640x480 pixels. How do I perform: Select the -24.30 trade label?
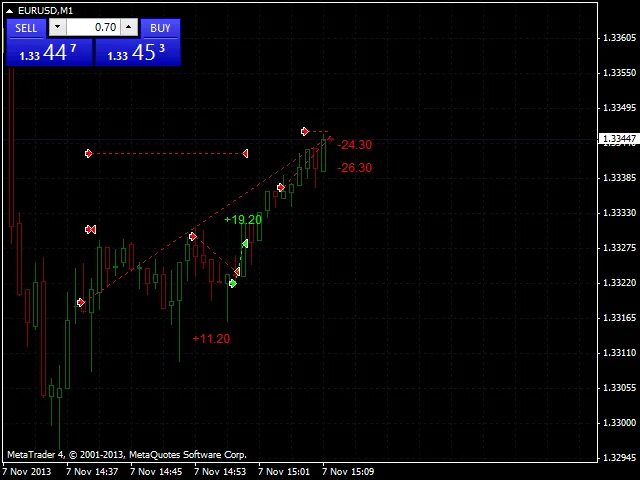point(355,144)
